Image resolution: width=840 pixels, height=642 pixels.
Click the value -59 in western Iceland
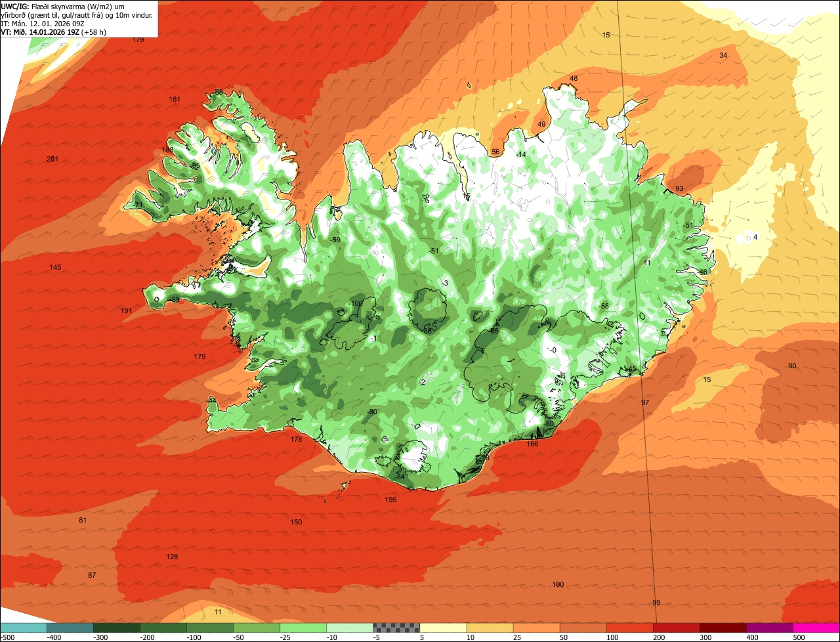coord(336,240)
